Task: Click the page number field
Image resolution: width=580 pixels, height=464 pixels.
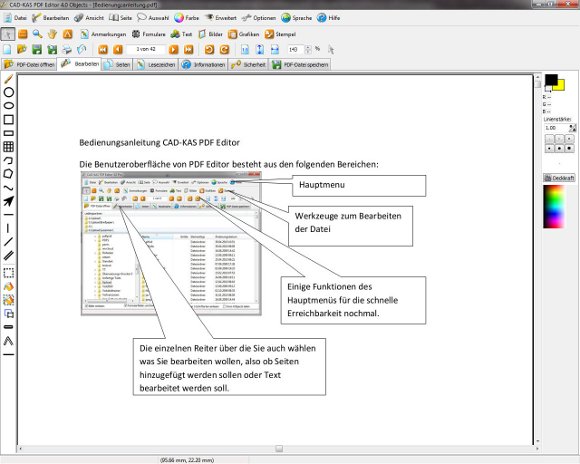Action: click(146, 49)
